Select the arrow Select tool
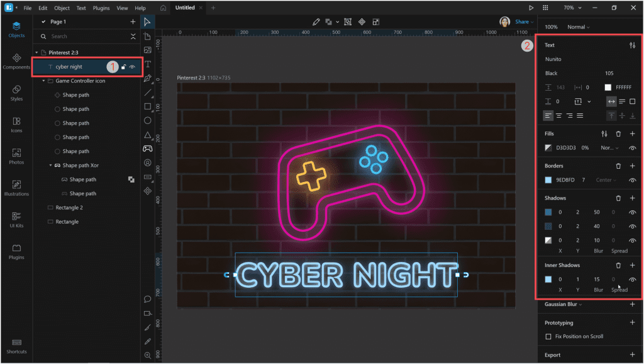Screen dimensions: 644x364 click(x=147, y=22)
